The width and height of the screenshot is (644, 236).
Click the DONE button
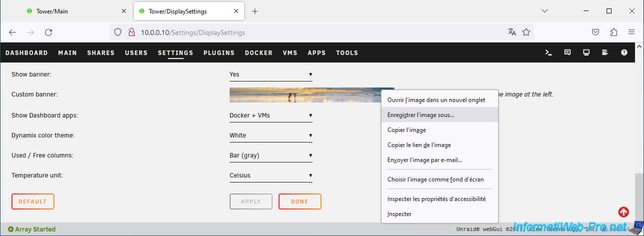300,201
